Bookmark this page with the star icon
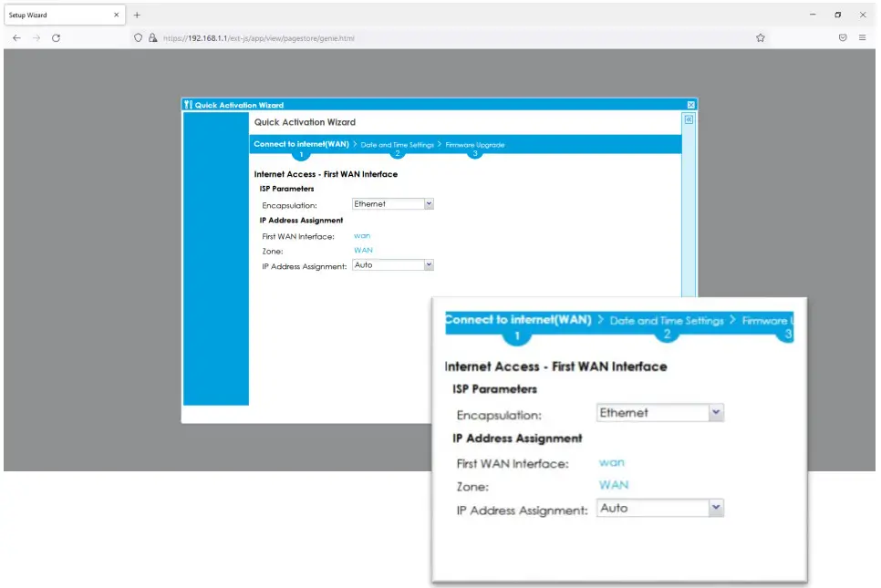 pos(761,38)
